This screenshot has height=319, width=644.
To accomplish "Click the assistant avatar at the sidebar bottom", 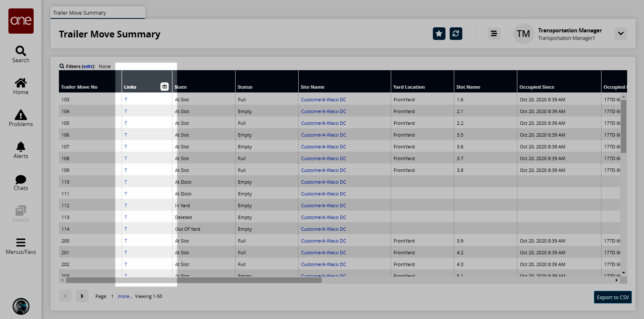I will pyautogui.click(x=21, y=306).
